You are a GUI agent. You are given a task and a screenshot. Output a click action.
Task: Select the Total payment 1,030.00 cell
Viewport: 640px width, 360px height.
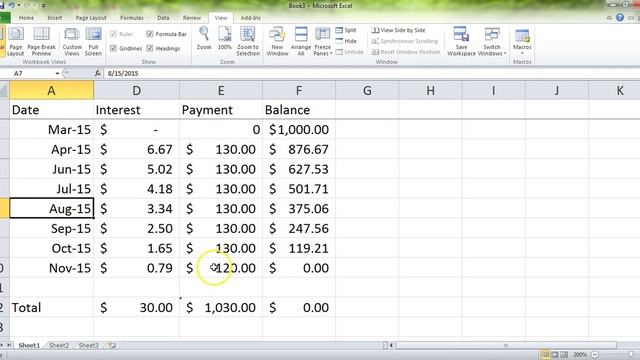(x=221, y=307)
